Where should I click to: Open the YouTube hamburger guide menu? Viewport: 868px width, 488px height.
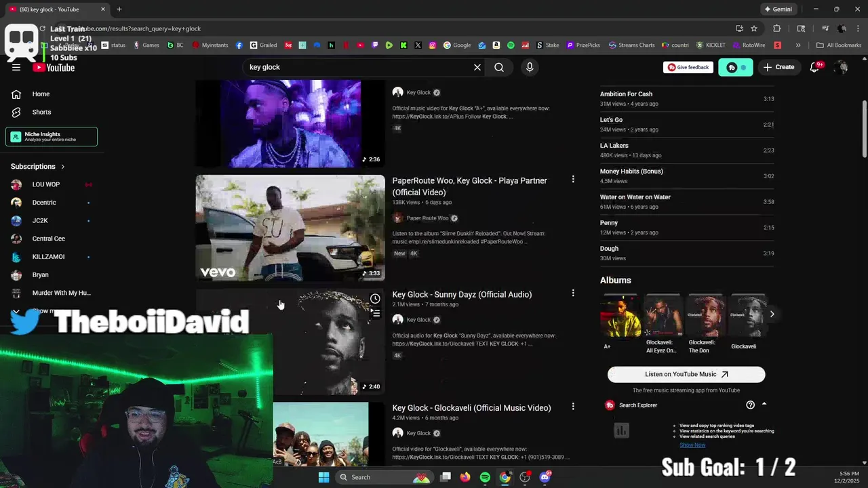(x=16, y=67)
